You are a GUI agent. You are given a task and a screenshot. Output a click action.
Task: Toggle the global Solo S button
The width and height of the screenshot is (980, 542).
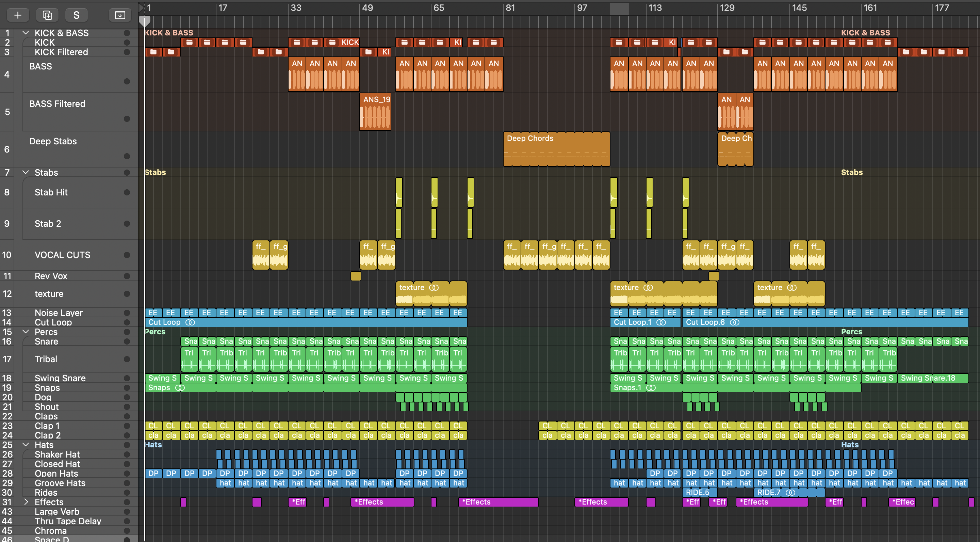pos(77,15)
